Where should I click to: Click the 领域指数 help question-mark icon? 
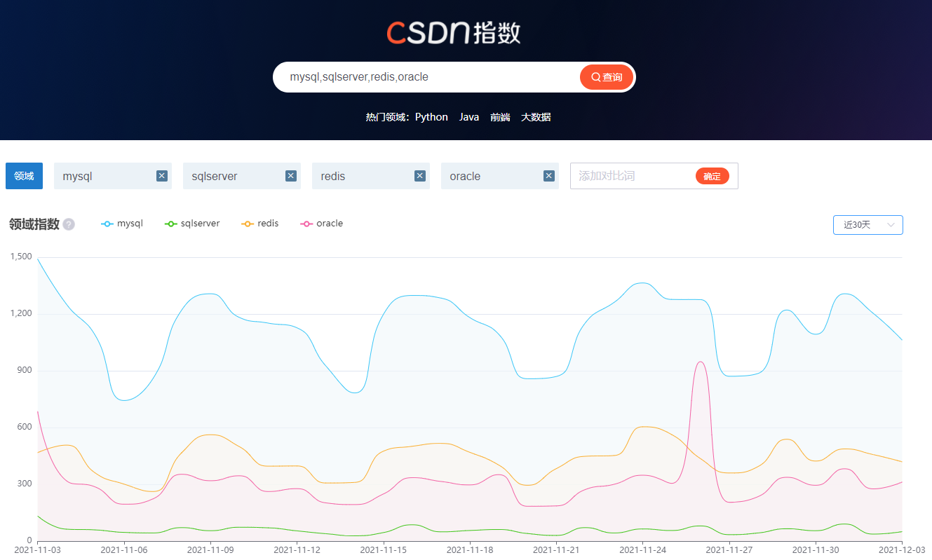69,224
